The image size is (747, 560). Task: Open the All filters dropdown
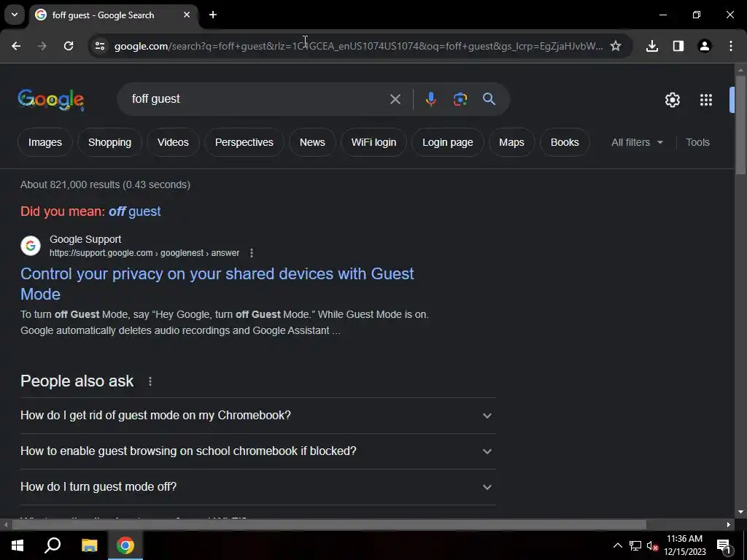click(637, 142)
